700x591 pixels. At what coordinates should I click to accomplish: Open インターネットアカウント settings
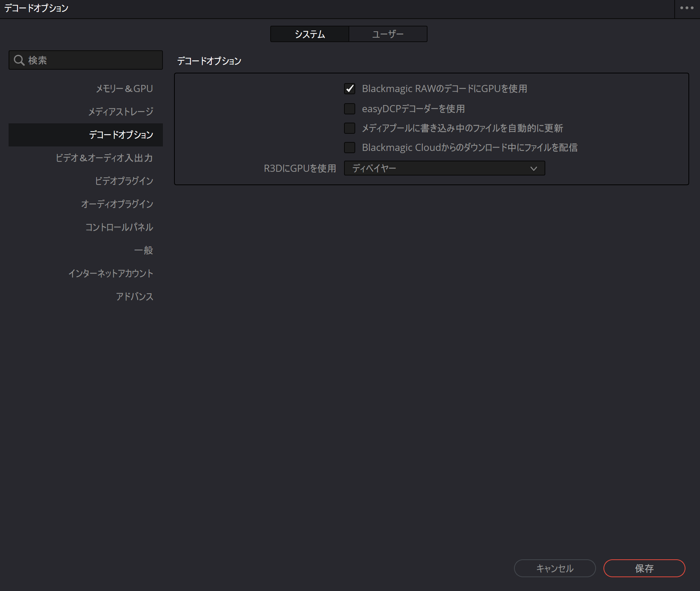[86, 274]
